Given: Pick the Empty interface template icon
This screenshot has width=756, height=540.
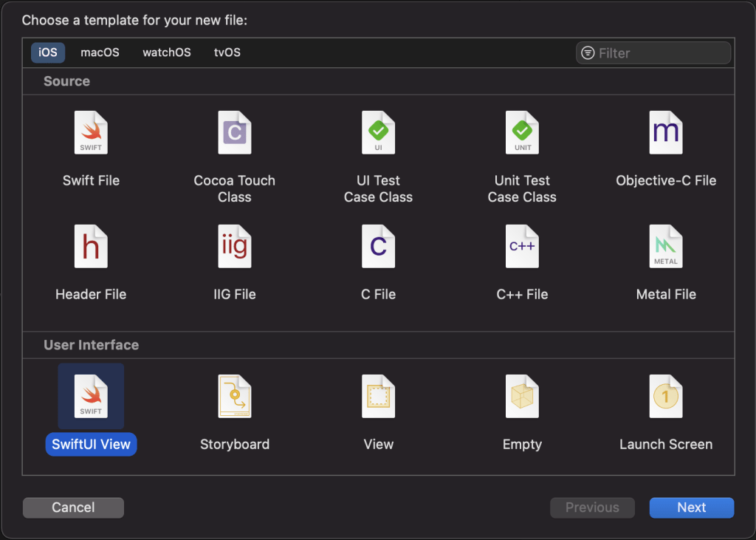Looking at the screenshot, I should pos(522,396).
